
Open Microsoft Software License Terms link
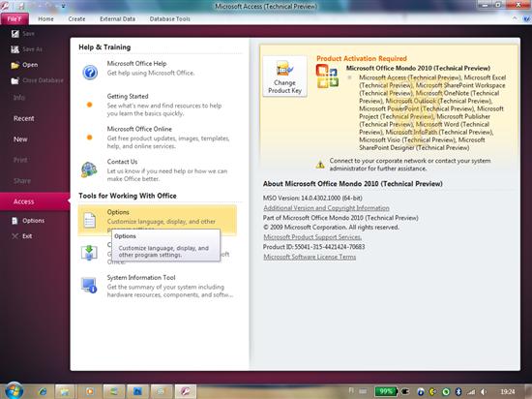pyautogui.click(x=310, y=257)
